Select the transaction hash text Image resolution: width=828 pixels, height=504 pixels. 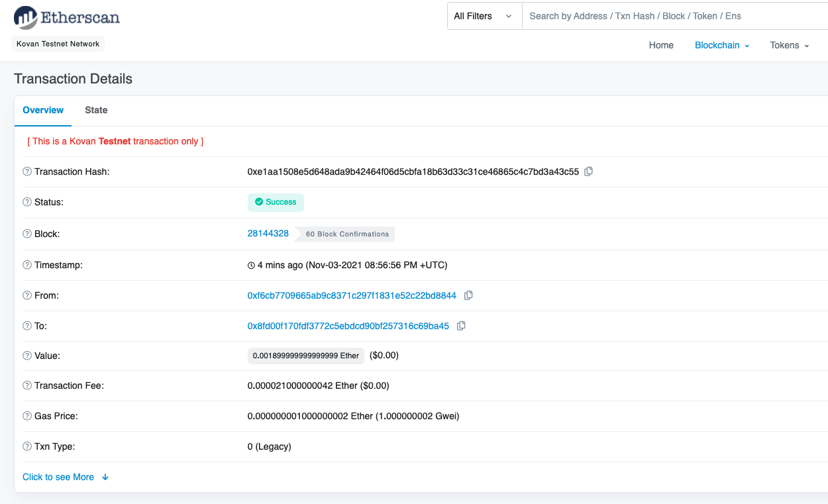click(x=413, y=172)
